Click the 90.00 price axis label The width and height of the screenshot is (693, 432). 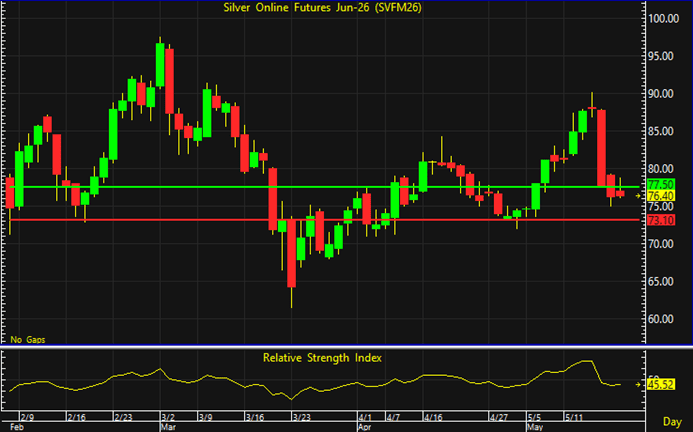[x=661, y=94]
